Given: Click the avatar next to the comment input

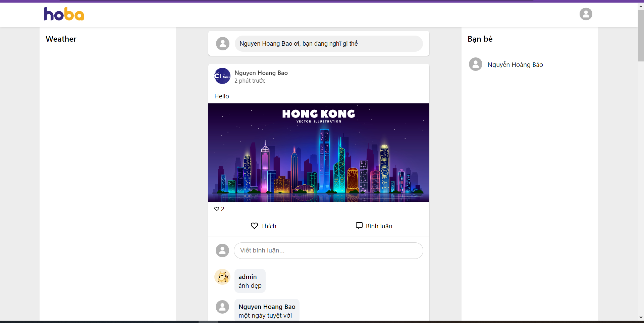Looking at the screenshot, I should click(222, 250).
